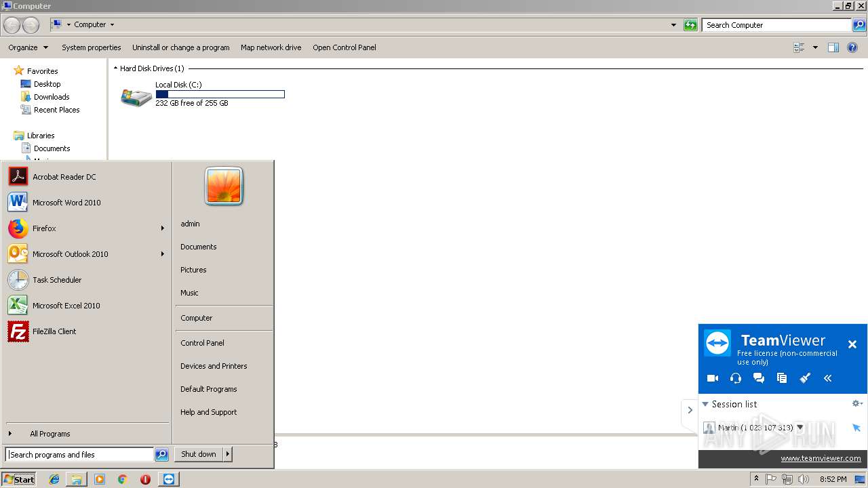868x488 pixels.
Task: Open the Shut down options arrow
Action: pos(228,454)
